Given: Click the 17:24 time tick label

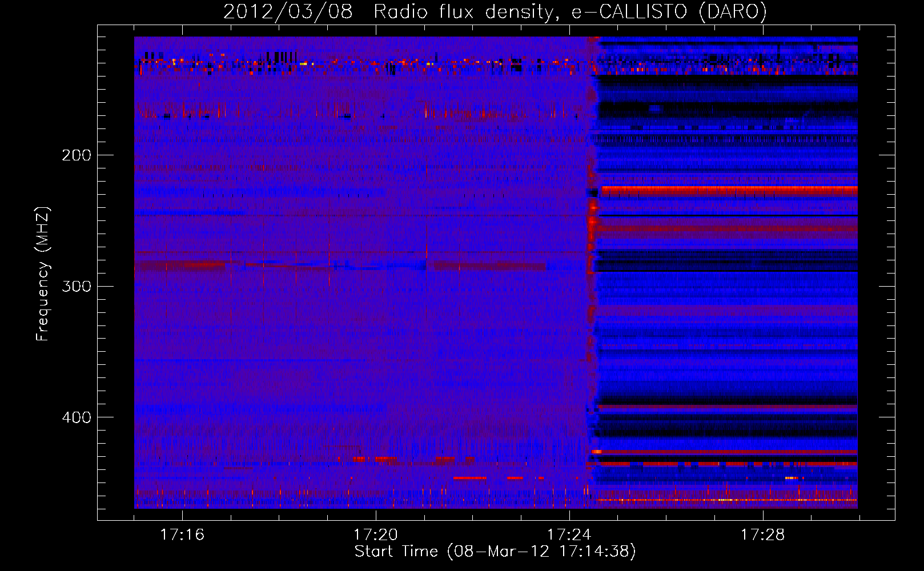Looking at the screenshot, I should pos(569,534).
